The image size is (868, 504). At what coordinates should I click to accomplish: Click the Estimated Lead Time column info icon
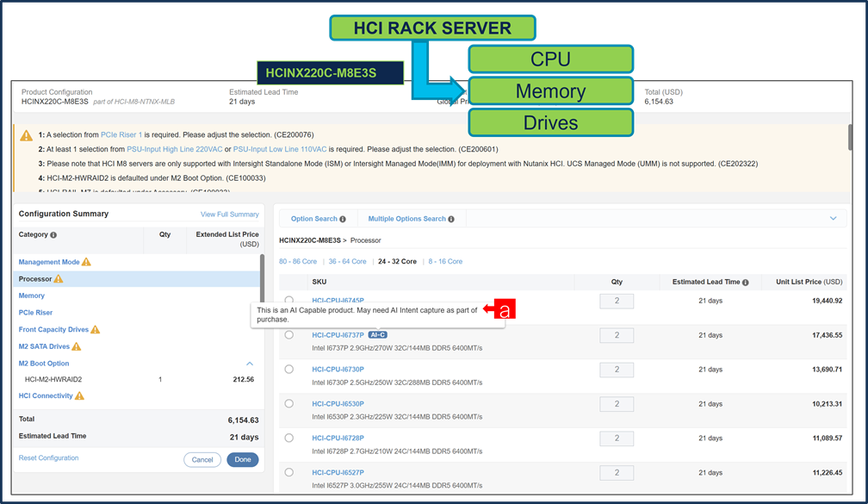(745, 283)
